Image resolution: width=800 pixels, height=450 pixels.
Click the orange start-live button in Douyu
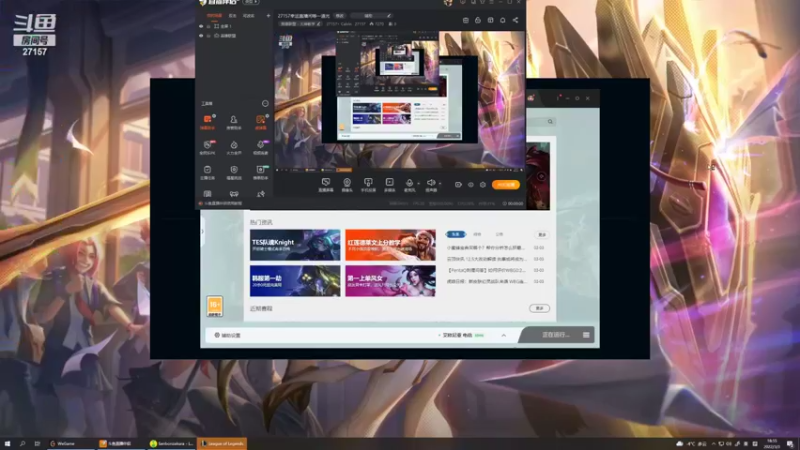click(x=506, y=185)
